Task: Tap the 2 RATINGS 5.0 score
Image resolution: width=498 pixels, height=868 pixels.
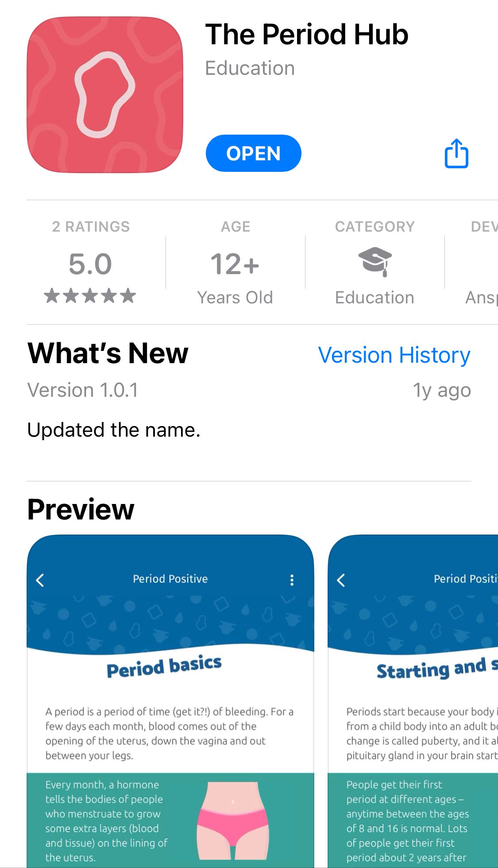Action: coord(90,264)
